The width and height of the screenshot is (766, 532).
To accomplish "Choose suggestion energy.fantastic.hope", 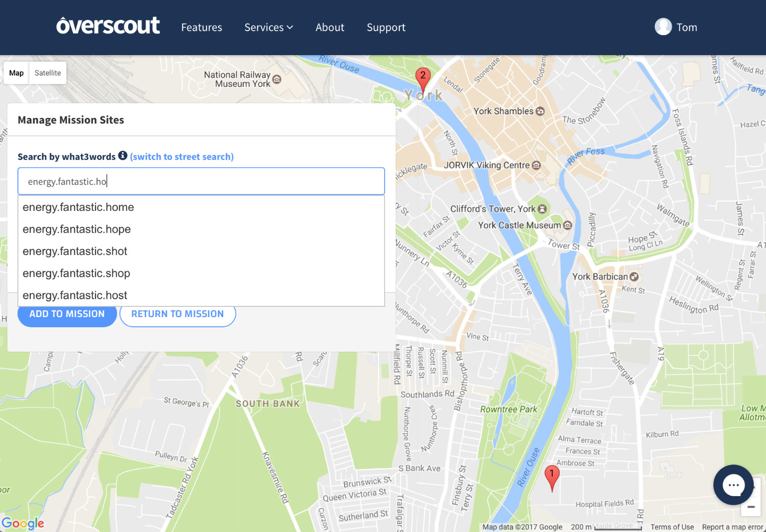I will pyautogui.click(x=201, y=229).
